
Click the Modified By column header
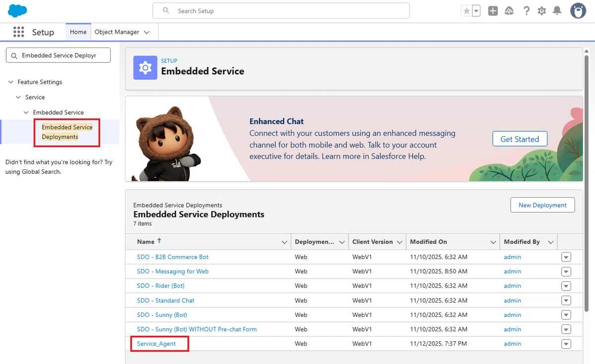point(522,242)
